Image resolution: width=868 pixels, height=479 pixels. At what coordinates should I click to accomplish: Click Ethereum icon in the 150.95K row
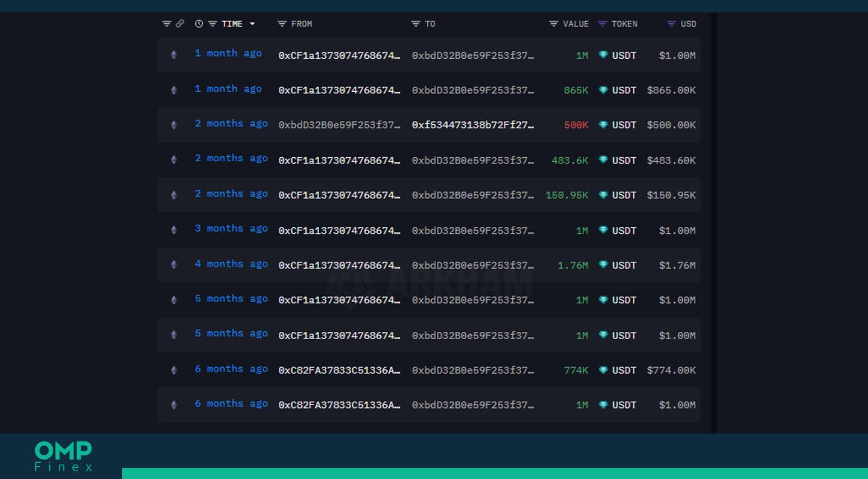174,195
